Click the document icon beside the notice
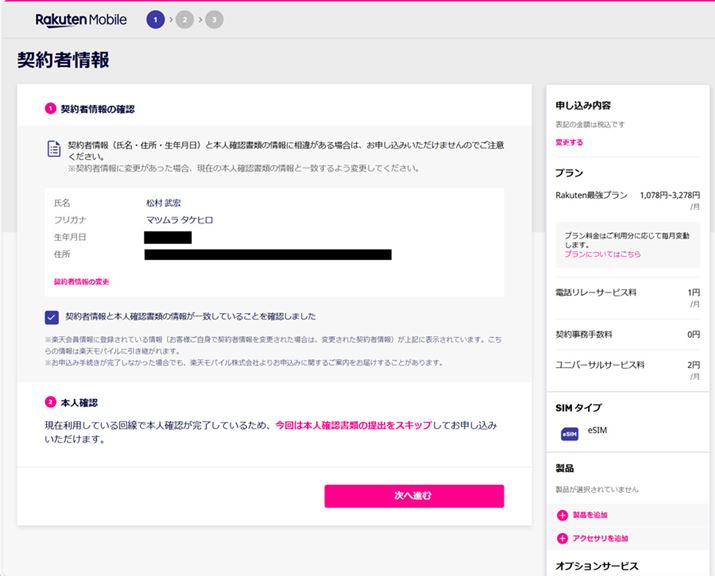The height and width of the screenshot is (576, 715). pyautogui.click(x=54, y=149)
